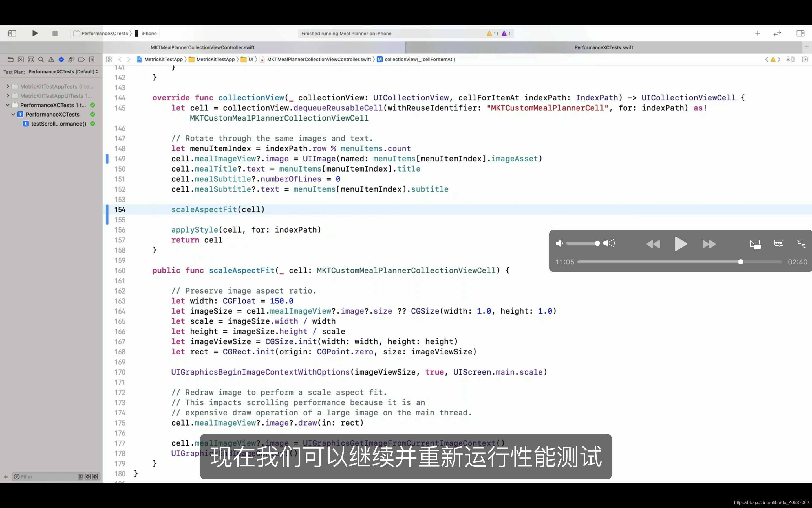812x508 pixels.
Task: Jump to previous issue arrow
Action: pos(767,60)
